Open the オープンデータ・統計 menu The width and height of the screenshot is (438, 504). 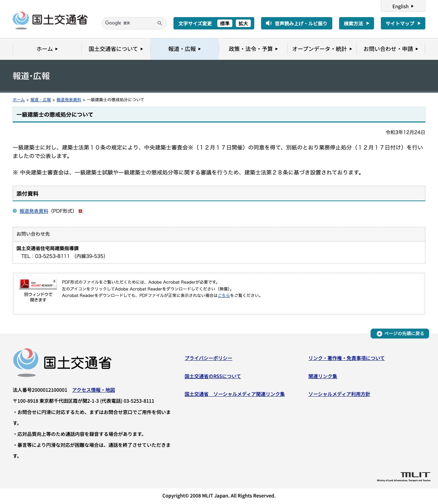pos(322,49)
